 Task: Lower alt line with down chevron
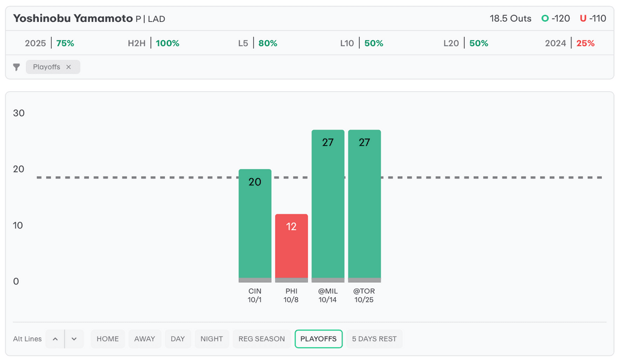pyautogui.click(x=74, y=339)
